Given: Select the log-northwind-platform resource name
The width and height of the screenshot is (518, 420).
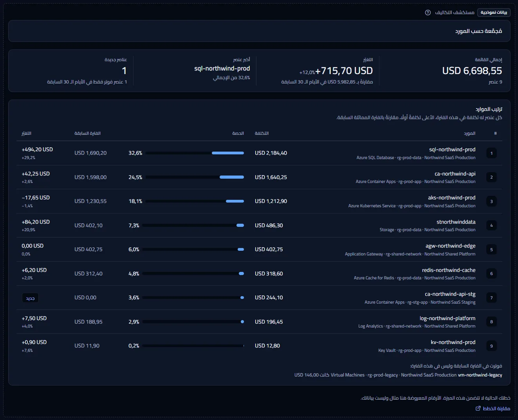Looking at the screenshot, I should pos(448,318).
